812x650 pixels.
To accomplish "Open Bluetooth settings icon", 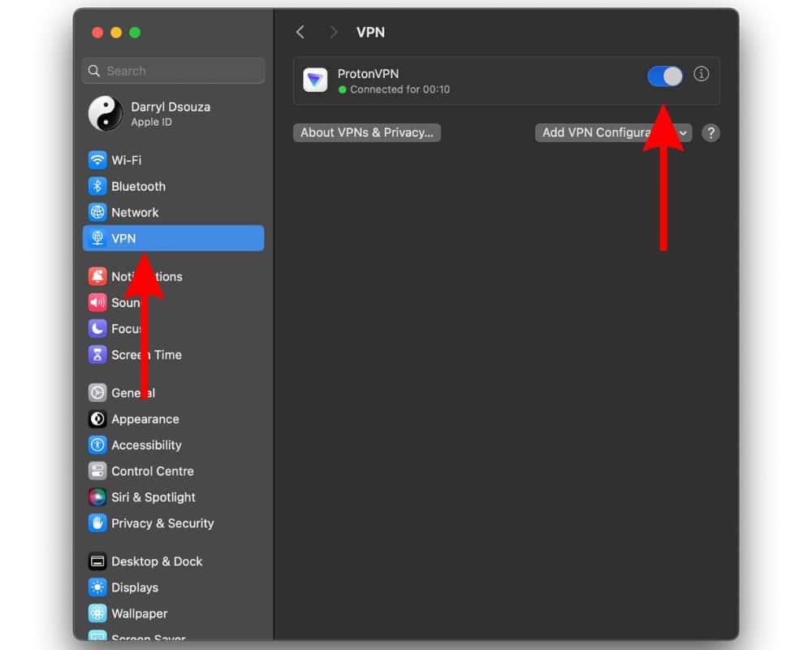I will pos(97,186).
